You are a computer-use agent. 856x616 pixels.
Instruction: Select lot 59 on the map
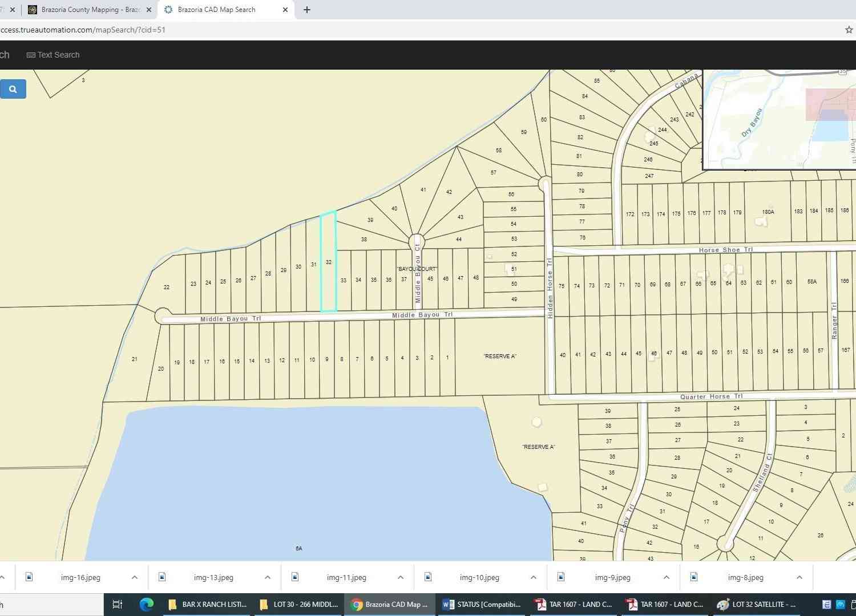pyautogui.click(x=524, y=132)
